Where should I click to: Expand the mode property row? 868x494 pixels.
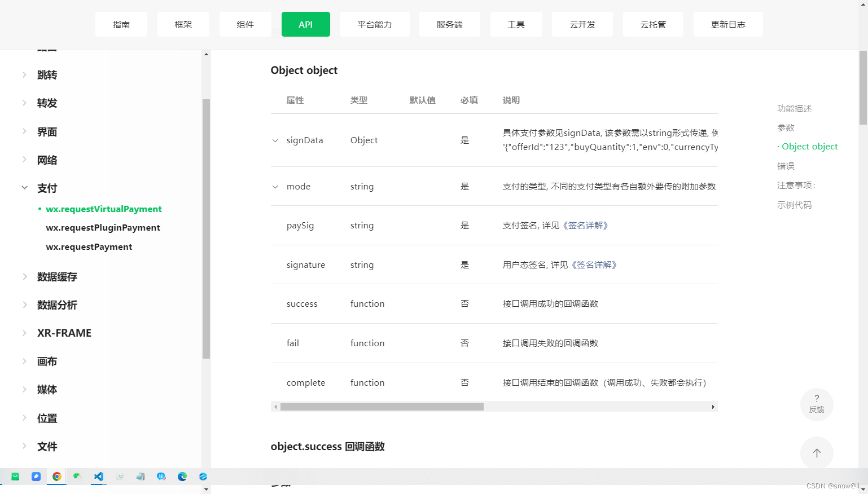[275, 187]
